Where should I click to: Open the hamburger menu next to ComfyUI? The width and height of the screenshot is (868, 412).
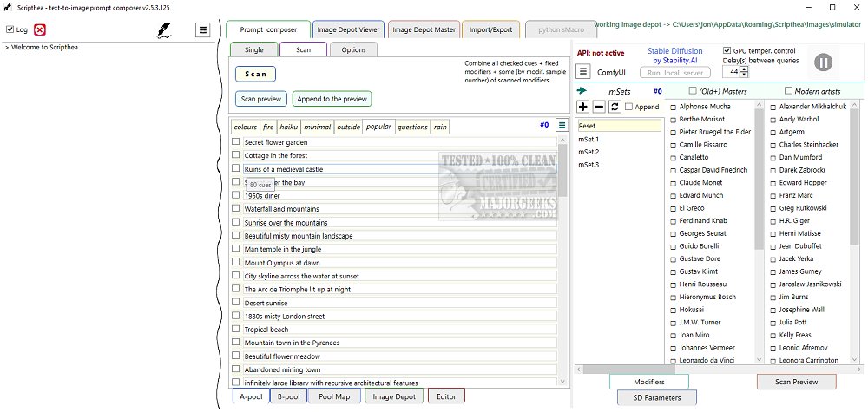(583, 71)
